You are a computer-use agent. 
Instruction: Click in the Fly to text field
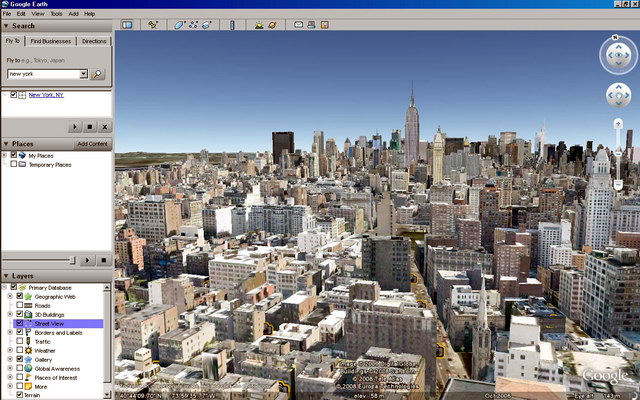pos(44,74)
